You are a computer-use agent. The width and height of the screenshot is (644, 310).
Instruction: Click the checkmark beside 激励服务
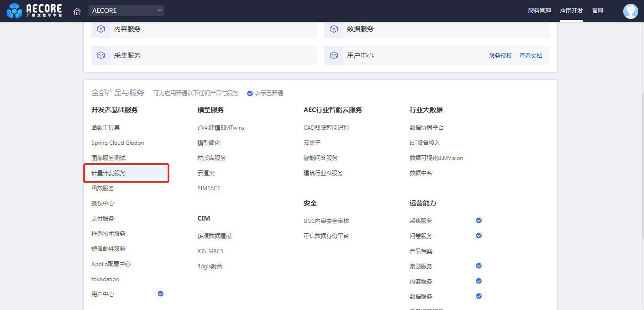(479, 266)
